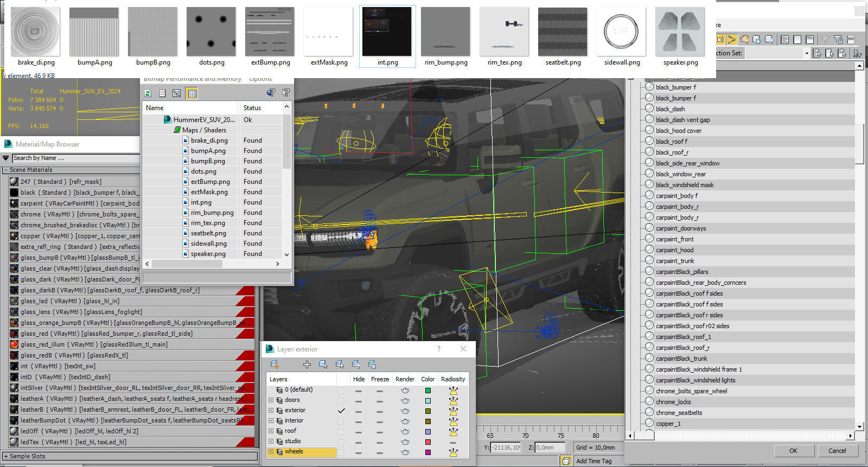Expand the doors layer tree node
This screenshot has height=467, width=868.
(271, 400)
